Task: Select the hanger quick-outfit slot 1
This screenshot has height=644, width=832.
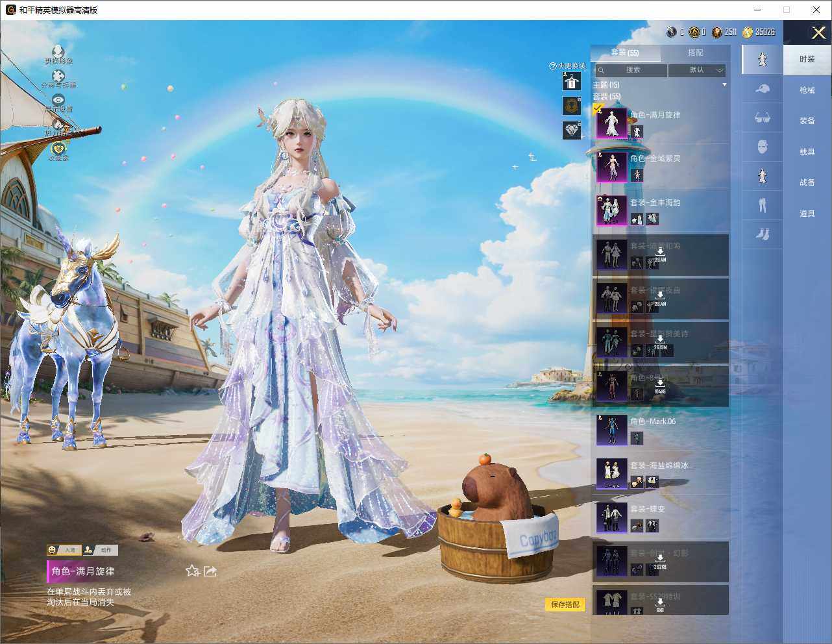Action: (571, 82)
